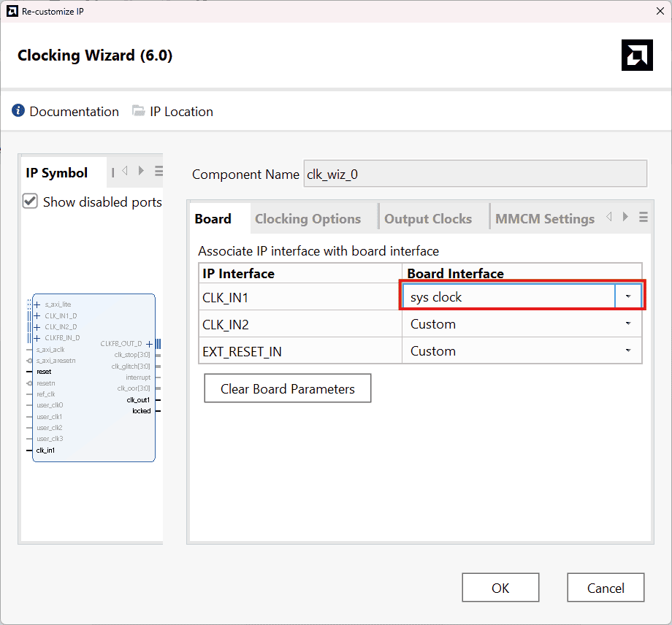
Task: Open the configuration tabs list menu icon
Action: pos(643,217)
